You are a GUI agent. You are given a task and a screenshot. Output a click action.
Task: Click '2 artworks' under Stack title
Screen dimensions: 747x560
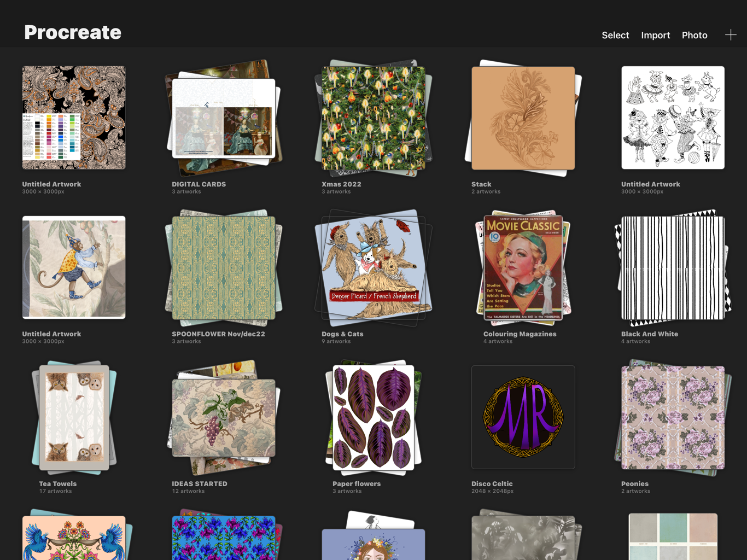(486, 192)
